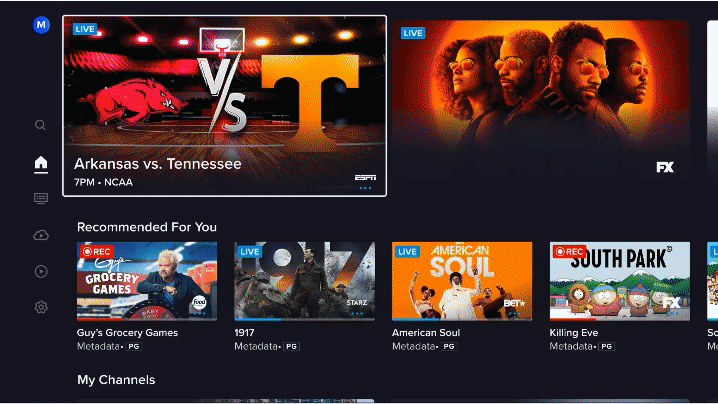Open the South Park thumbnail
718x404 pixels.
(x=620, y=281)
